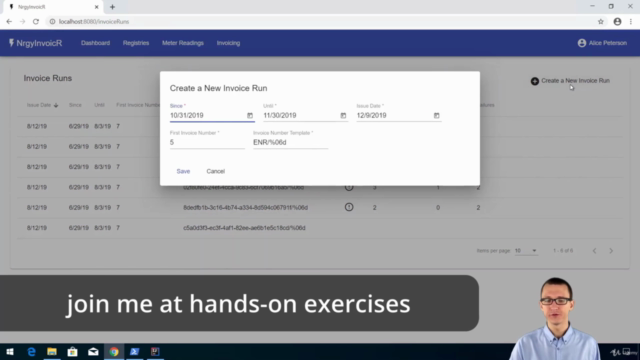Open the Invoicing menu
The width and height of the screenshot is (640, 360).
point(228,43)
